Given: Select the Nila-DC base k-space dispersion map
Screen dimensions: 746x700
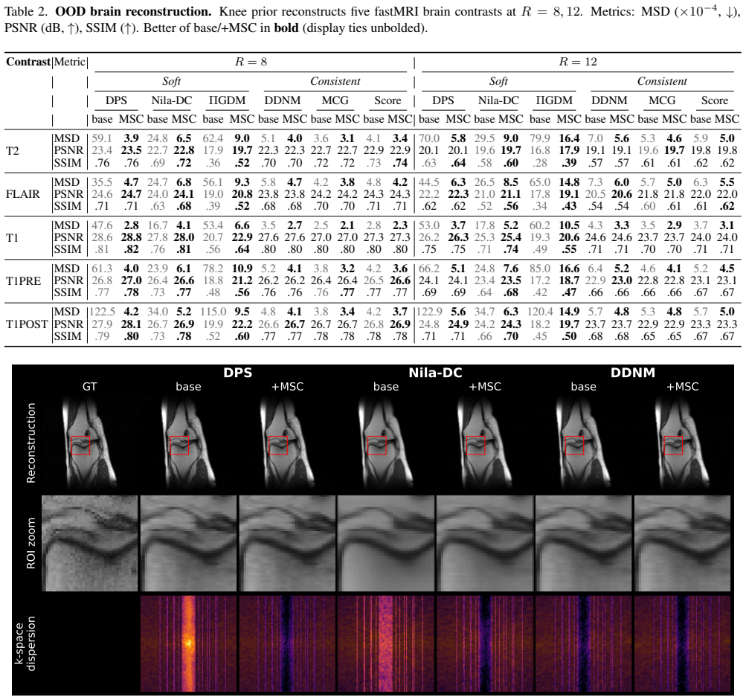Looking at the screenshot, I should tap(386, 643).
